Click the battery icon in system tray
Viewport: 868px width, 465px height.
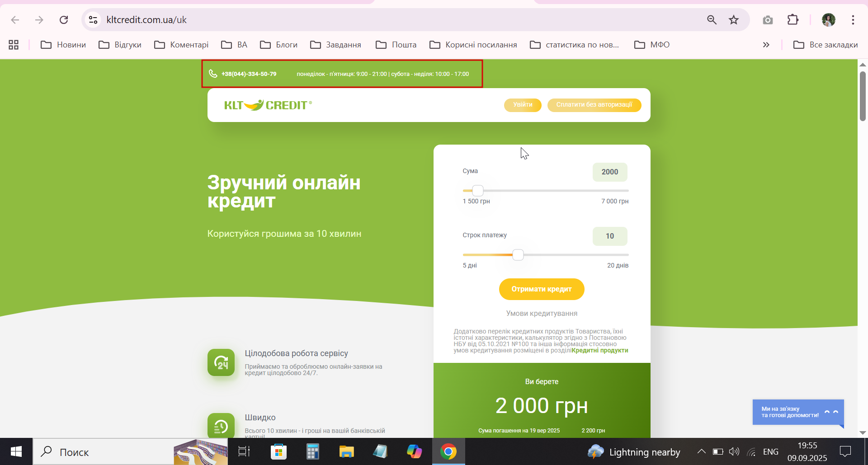(x=718, y=451)
